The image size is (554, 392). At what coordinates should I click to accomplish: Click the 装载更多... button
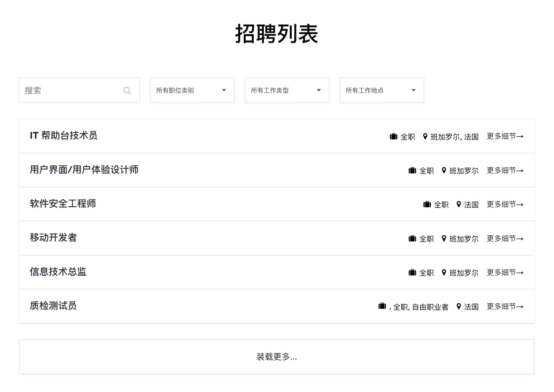pyautogui.click(x=276, y=357)
